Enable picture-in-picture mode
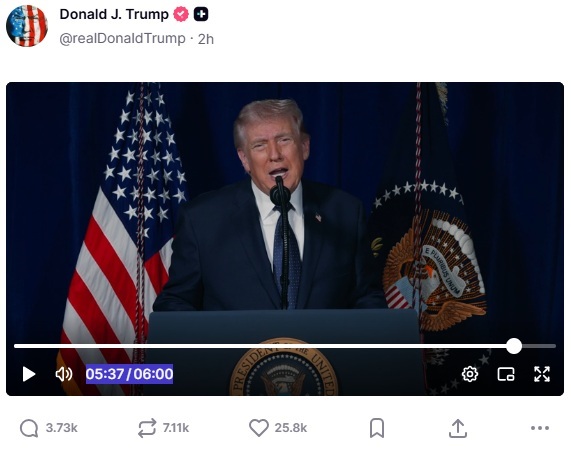Viewport: 571px width, 454px height. (x=506, y=374)
